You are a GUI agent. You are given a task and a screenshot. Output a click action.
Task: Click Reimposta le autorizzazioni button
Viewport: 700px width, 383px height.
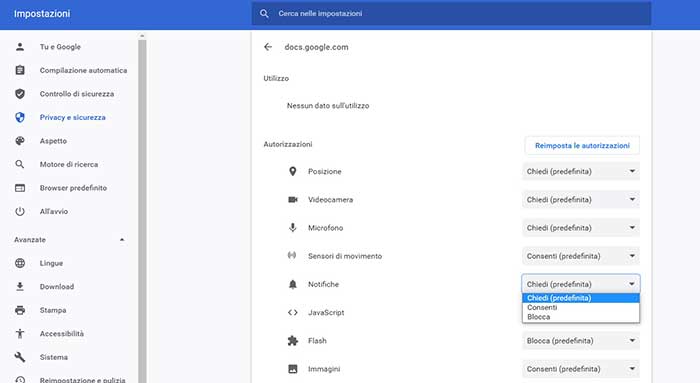tap(582, 146)
